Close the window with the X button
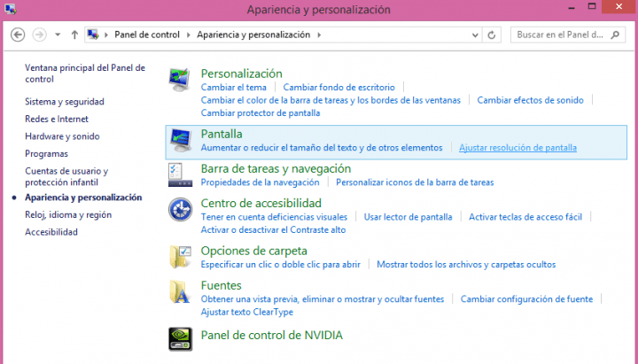 click(619, 6)
